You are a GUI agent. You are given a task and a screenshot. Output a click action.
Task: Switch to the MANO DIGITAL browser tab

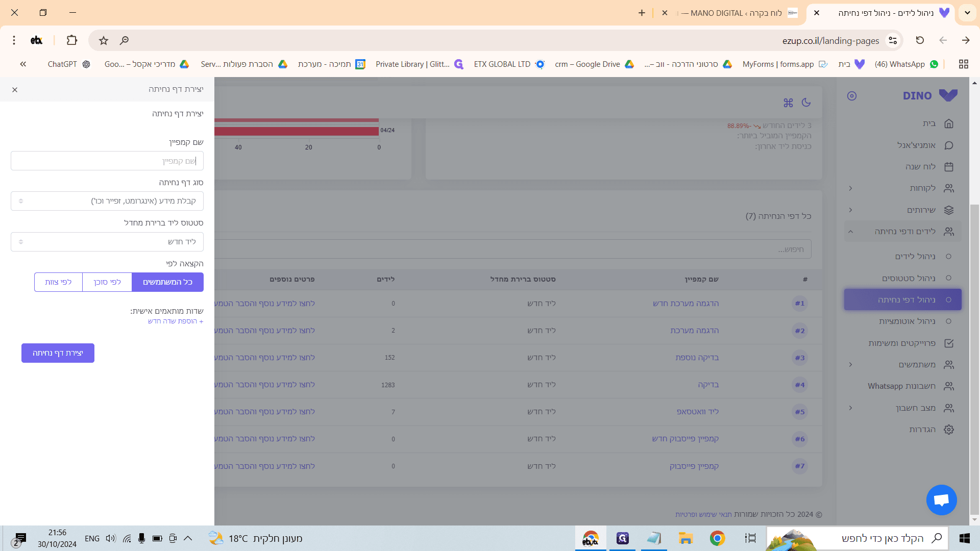pyautogui.click(x=735, y=13)
